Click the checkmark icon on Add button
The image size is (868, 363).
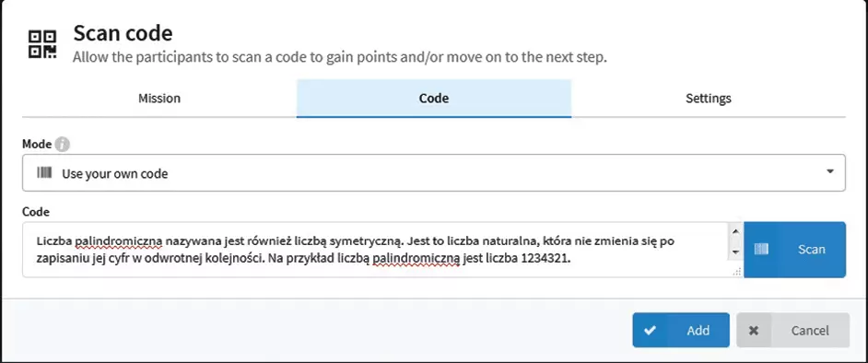(x=650, y=331)
